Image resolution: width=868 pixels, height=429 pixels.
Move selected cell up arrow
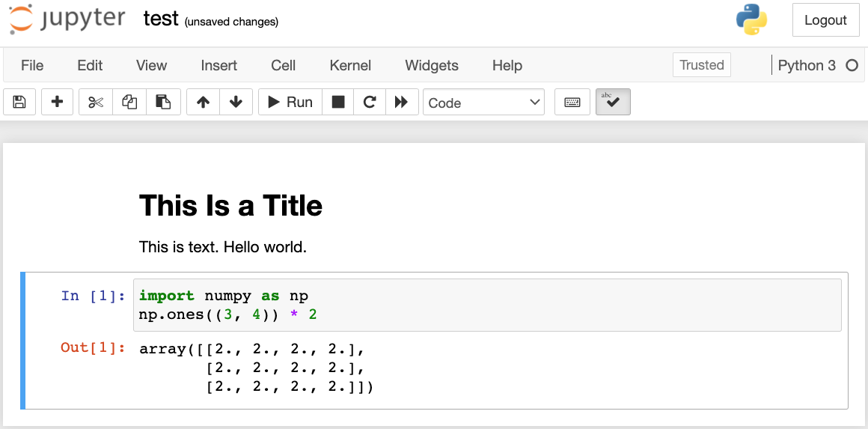(x=203, y=103)
